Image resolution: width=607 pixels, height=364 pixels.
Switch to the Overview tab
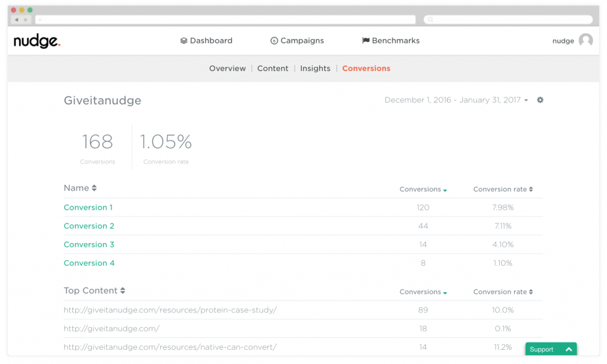click(x=228, y=68)
